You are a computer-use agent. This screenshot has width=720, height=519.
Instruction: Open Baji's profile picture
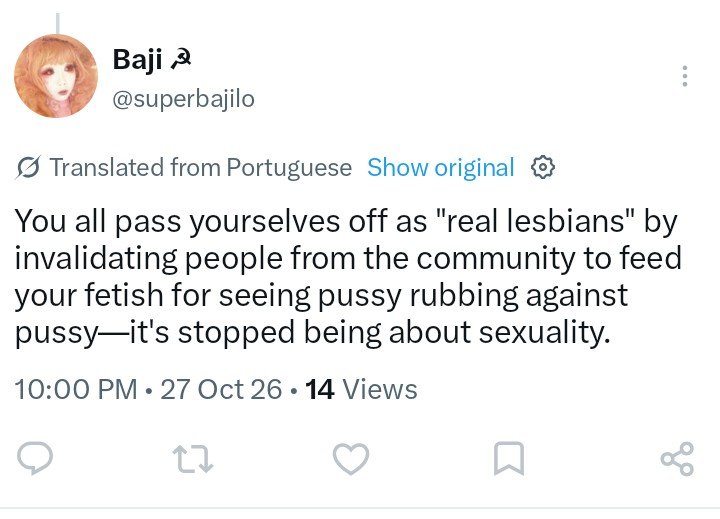tap(56, 76)
